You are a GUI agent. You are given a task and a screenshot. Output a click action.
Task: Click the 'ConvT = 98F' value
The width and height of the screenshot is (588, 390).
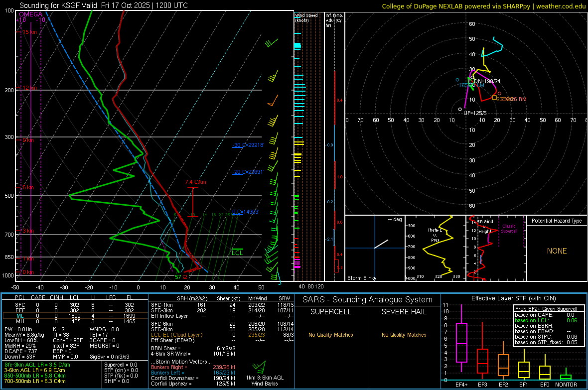[x=68, y=341]
